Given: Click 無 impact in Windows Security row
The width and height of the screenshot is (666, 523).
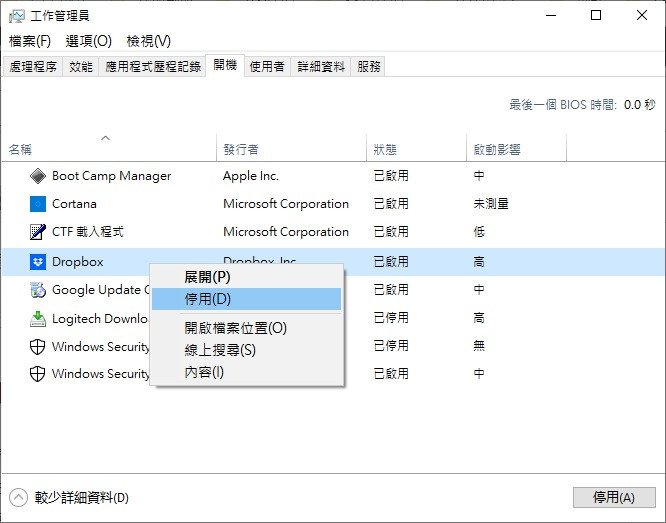Looking at the screenshot, I should pos(479,346).
